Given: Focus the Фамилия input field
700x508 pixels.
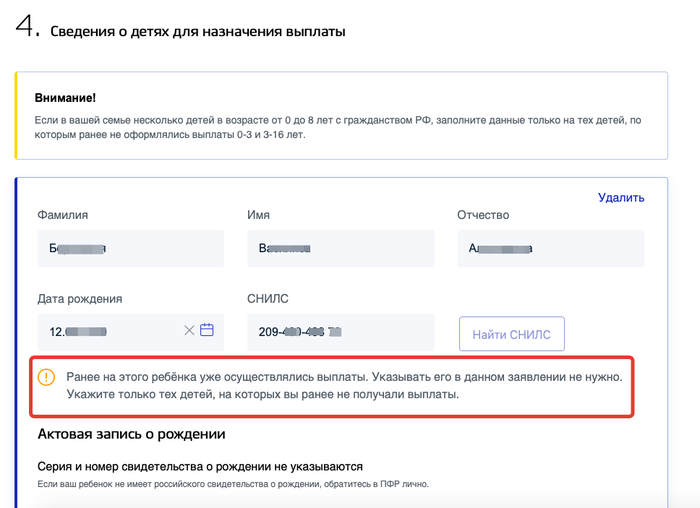Looking at the screenshot, I should coord(130,248).
